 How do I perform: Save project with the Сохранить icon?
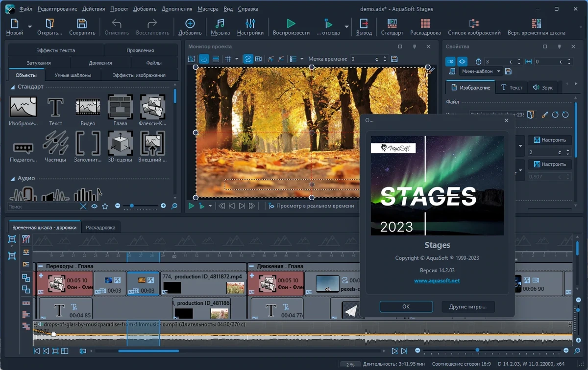tap(82, 26)
